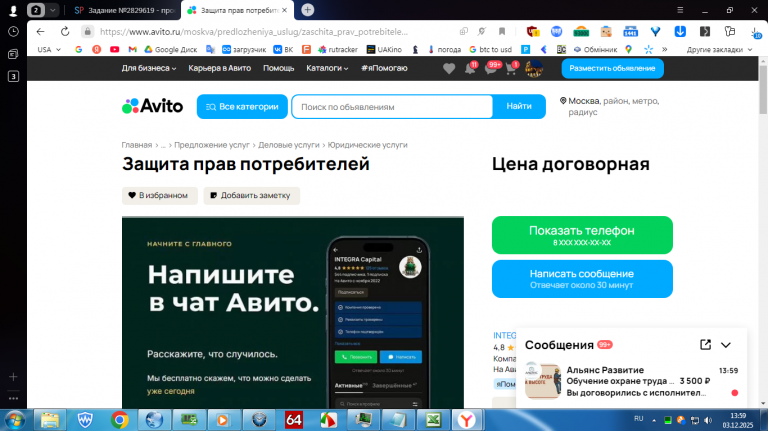This screenshot has height=431, width=768.
Task: Click Добавить заметку button
Action: (251, 195)
